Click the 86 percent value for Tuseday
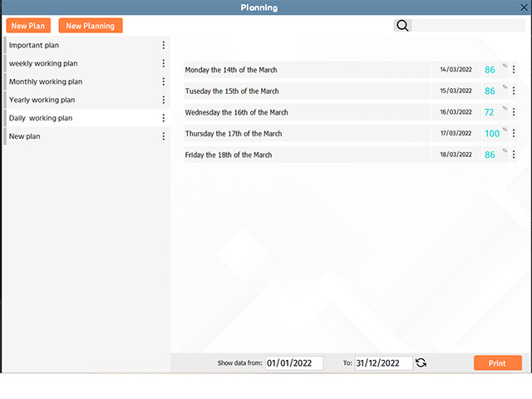Viewport: 532px width, 399px height. pyautogui.click(x=490, y=91)
